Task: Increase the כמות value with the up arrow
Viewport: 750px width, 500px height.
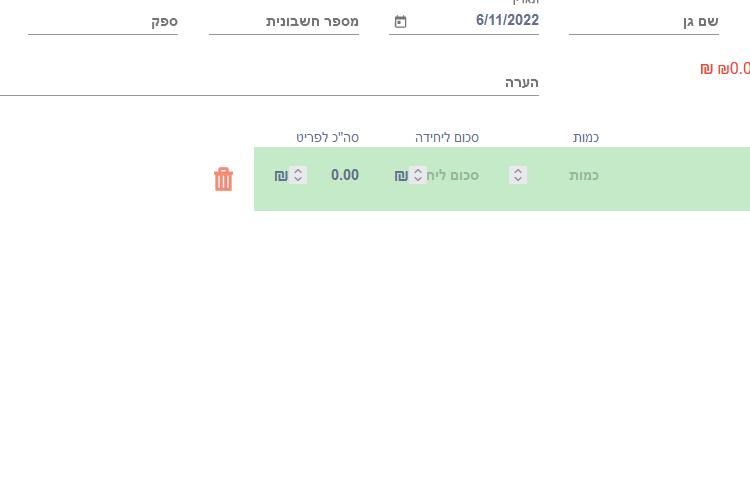Action: pyautogui.click(x=518, y=171)
